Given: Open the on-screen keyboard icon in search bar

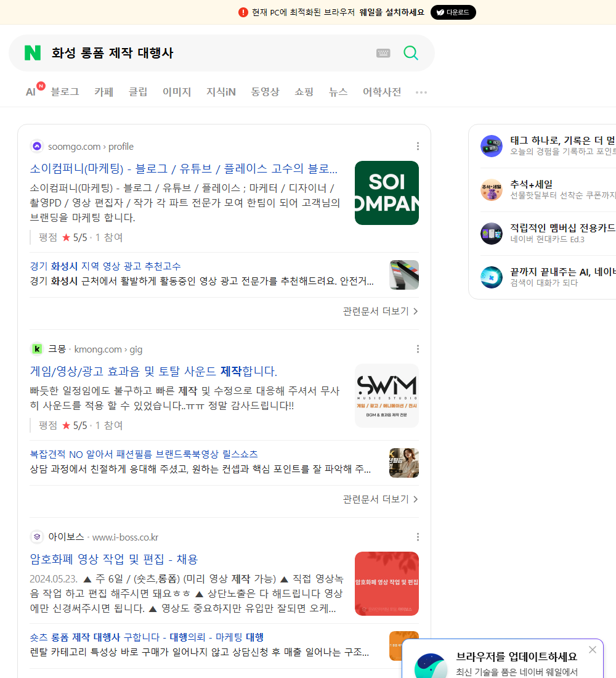Looking at the screenshot, I should click(383, 53).
